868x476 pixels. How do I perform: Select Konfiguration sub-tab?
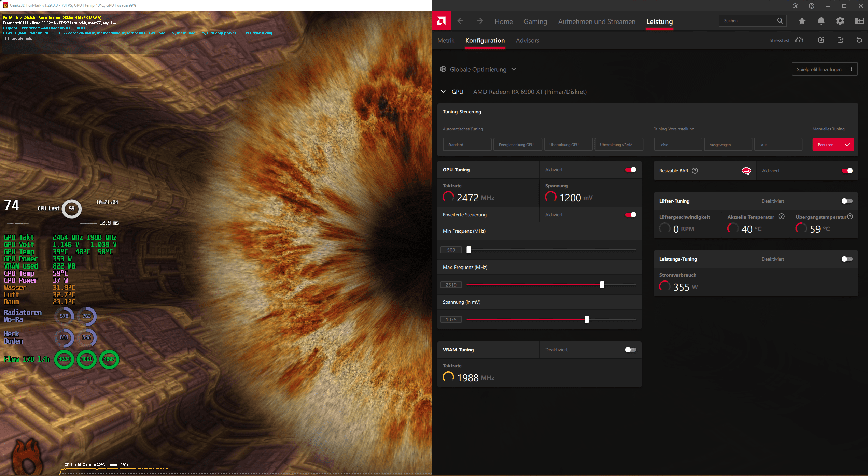(485, 40)
